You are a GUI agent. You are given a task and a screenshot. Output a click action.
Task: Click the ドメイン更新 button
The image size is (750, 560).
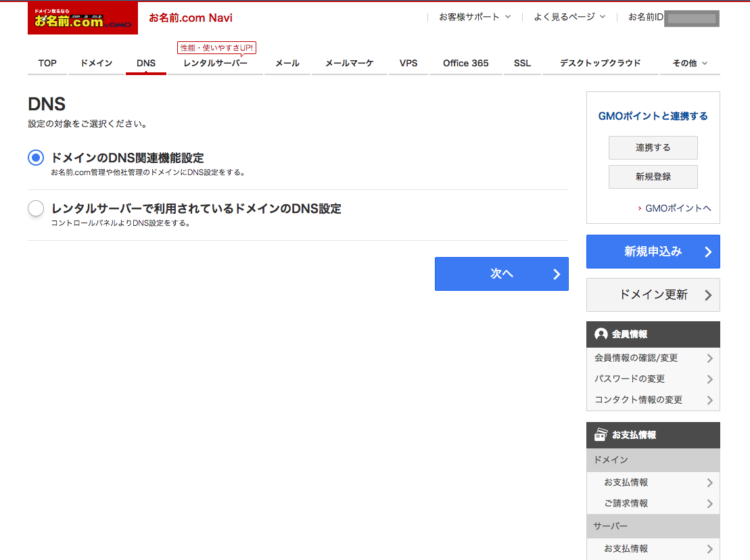pyautogui.click(x=653, y=295)
